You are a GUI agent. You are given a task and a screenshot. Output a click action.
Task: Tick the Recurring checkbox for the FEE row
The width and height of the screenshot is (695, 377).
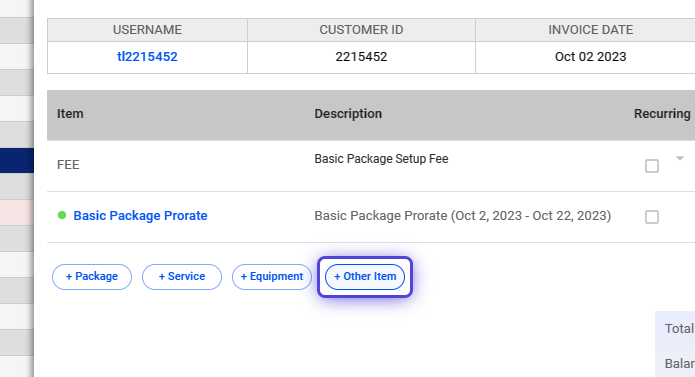coord(652,166)
